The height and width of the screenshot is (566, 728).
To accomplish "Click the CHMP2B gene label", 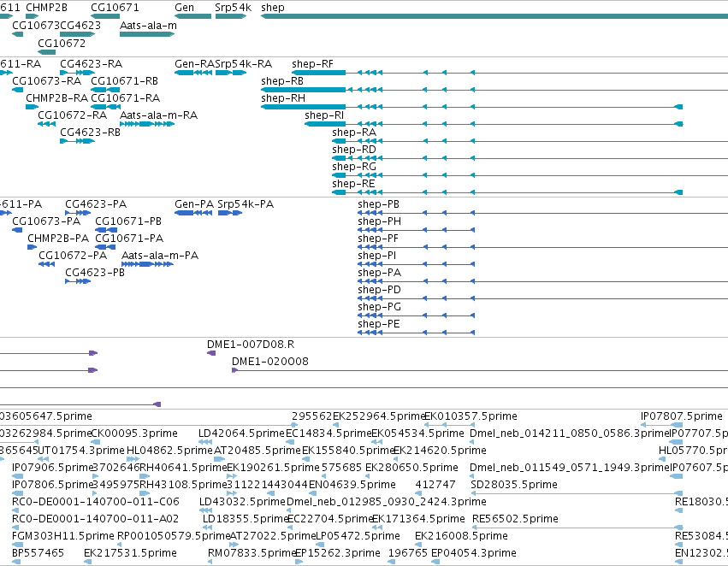I will tap(46, 8).
